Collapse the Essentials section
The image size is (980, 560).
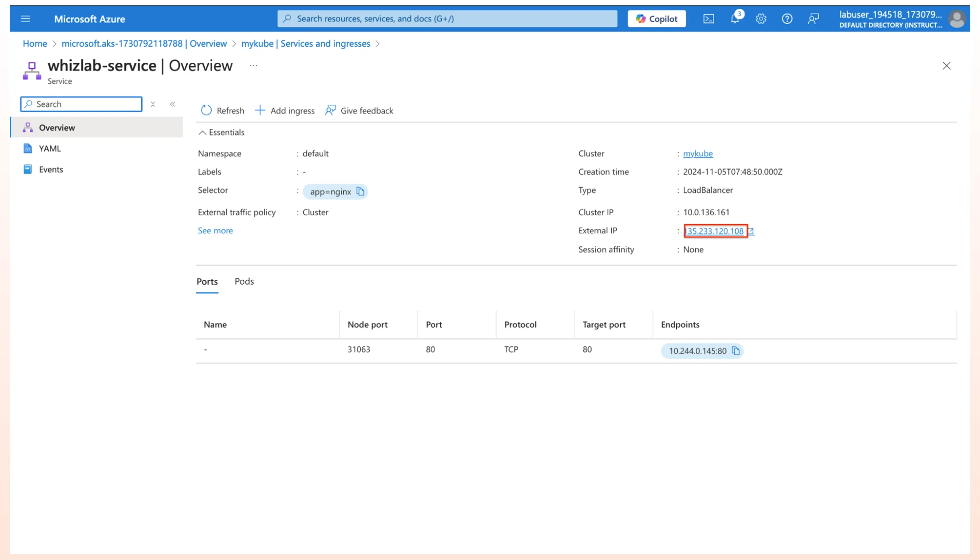[x=221, y=132]
